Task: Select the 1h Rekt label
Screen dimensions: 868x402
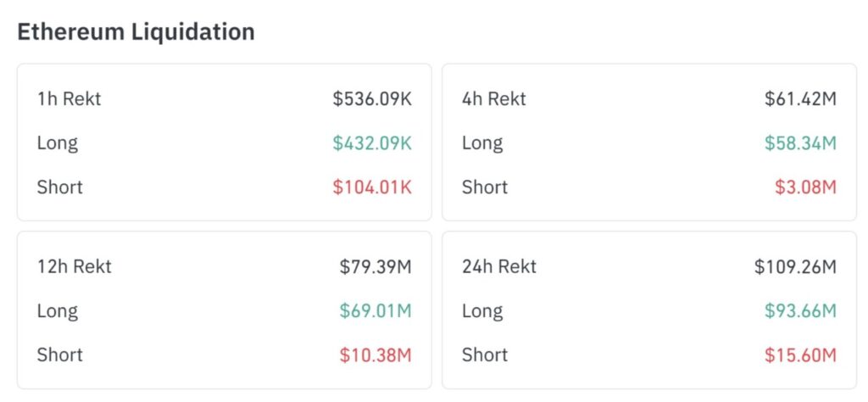Action: [69, 99]
